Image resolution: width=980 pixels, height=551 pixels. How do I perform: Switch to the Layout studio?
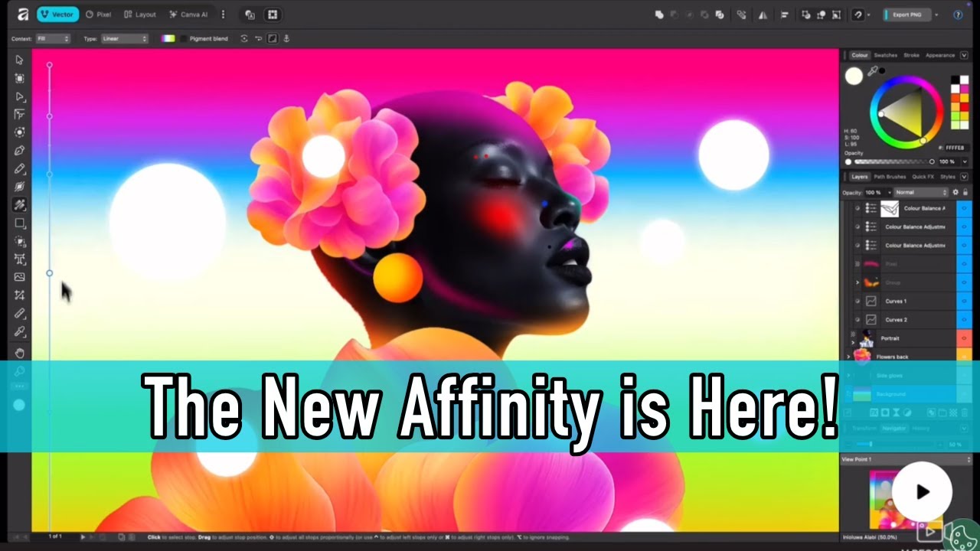(x=139, y=15)
